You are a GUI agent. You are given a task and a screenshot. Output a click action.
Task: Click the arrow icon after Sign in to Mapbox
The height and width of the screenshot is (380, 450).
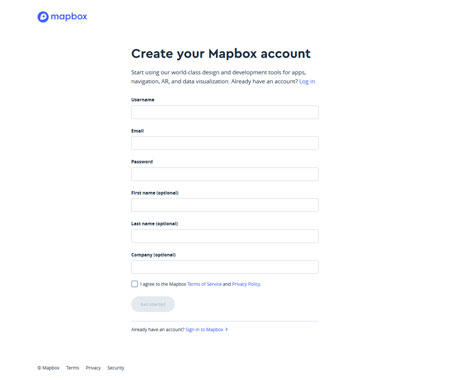(x=227, y=330)
